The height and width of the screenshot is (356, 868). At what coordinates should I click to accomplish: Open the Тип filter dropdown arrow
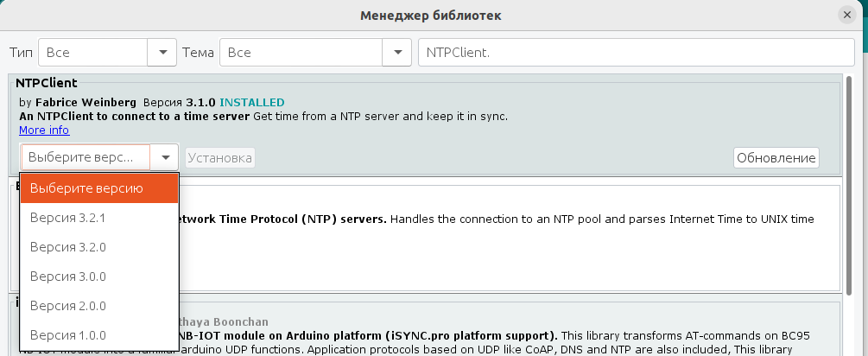pyautogui.click(x=162, y=53)
